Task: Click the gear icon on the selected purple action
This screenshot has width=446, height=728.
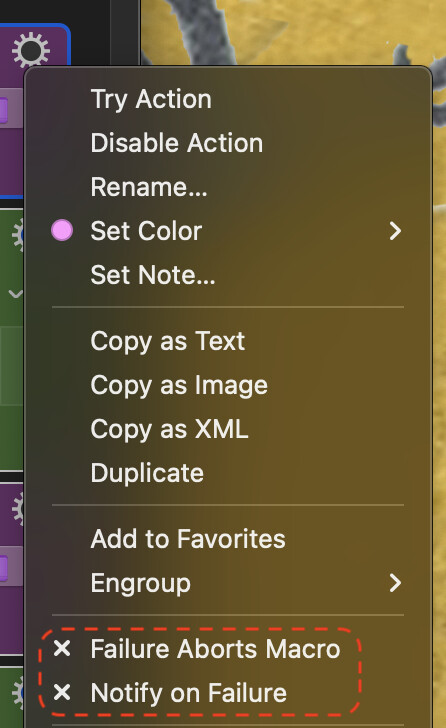Action: (x=30, y=50)
